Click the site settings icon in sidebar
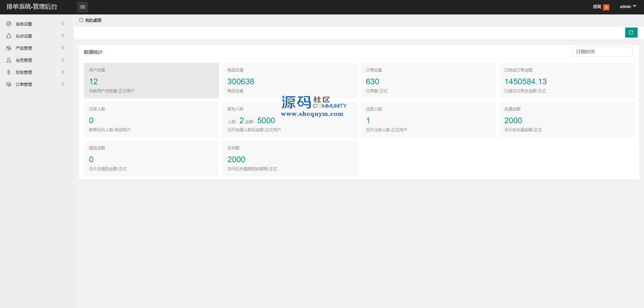 pyautogui.click(x=9, y=36)
